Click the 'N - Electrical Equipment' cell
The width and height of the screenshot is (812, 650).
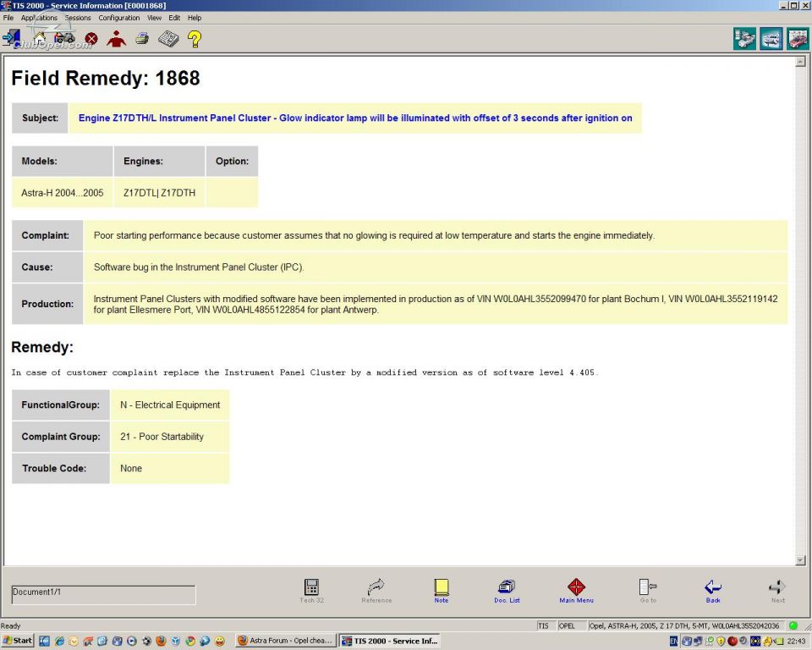pyautogui.click(x=170, y=405)
